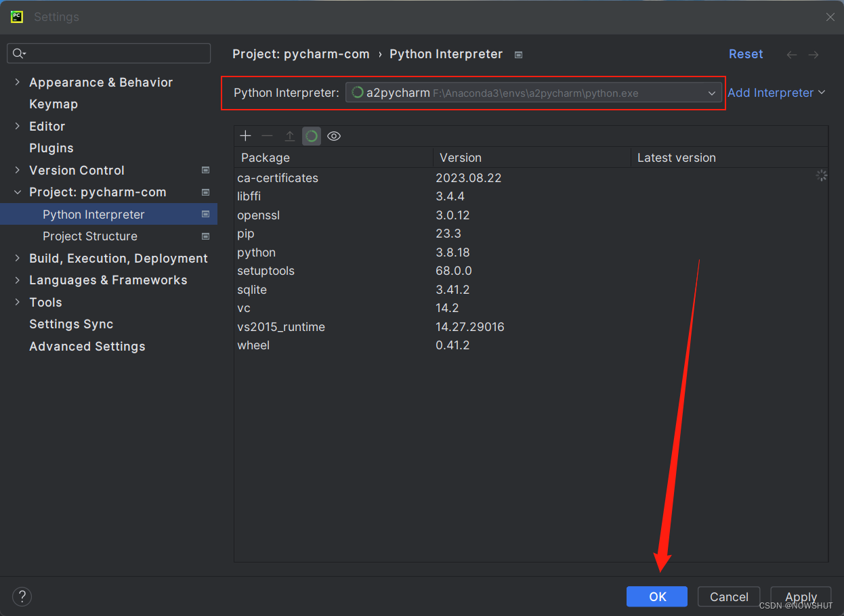Open Settings Sync page
Viewport: 844px width, 616px height.
coord(71,324)
